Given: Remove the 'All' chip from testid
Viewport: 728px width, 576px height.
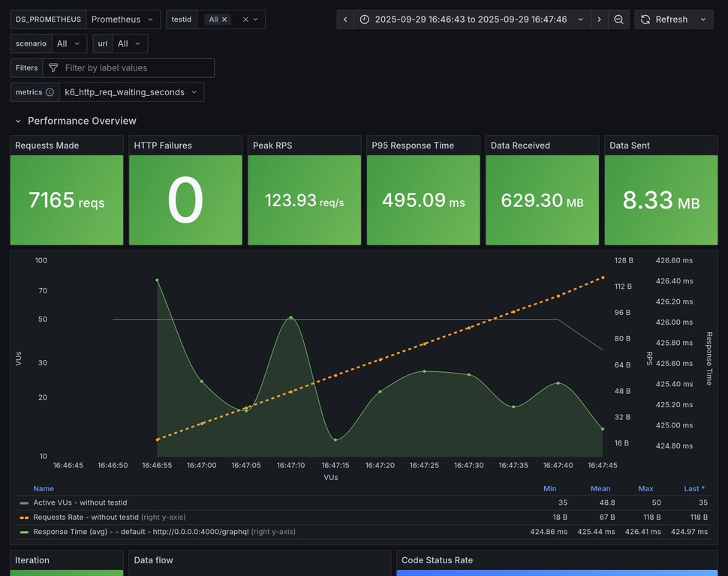Looking at the screenshot, I should pos(224,19).
